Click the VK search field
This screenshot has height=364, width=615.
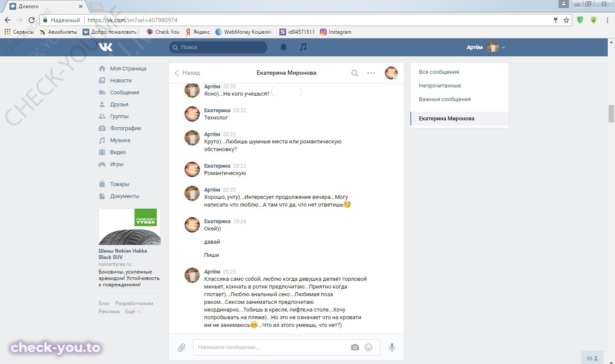pyautogui.click(x=218, y=47)
